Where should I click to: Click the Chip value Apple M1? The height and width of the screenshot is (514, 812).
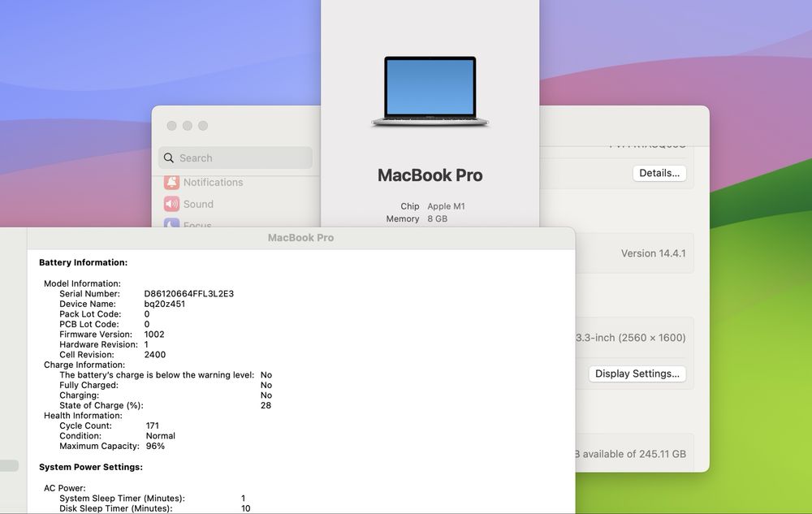click(446, 206)
